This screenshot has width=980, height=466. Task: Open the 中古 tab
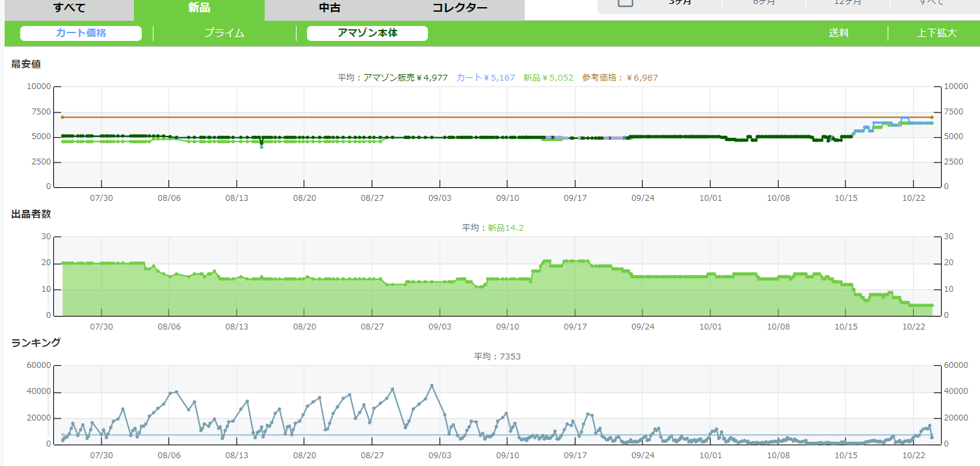point(330,8)
